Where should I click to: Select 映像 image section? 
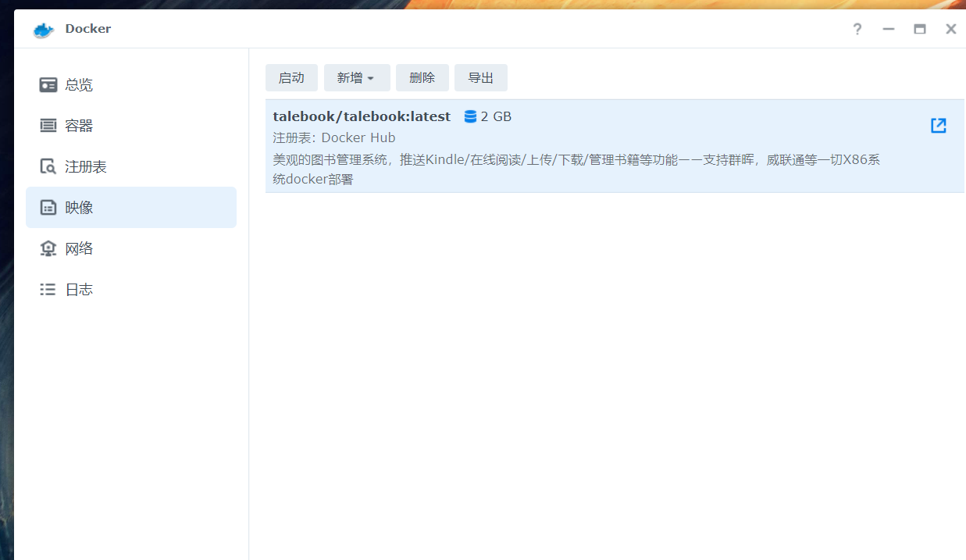(x=131, y=207)
